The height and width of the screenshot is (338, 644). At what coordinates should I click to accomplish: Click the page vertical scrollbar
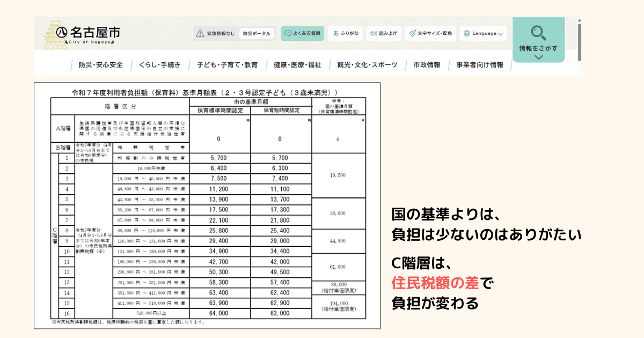[579, 42]
